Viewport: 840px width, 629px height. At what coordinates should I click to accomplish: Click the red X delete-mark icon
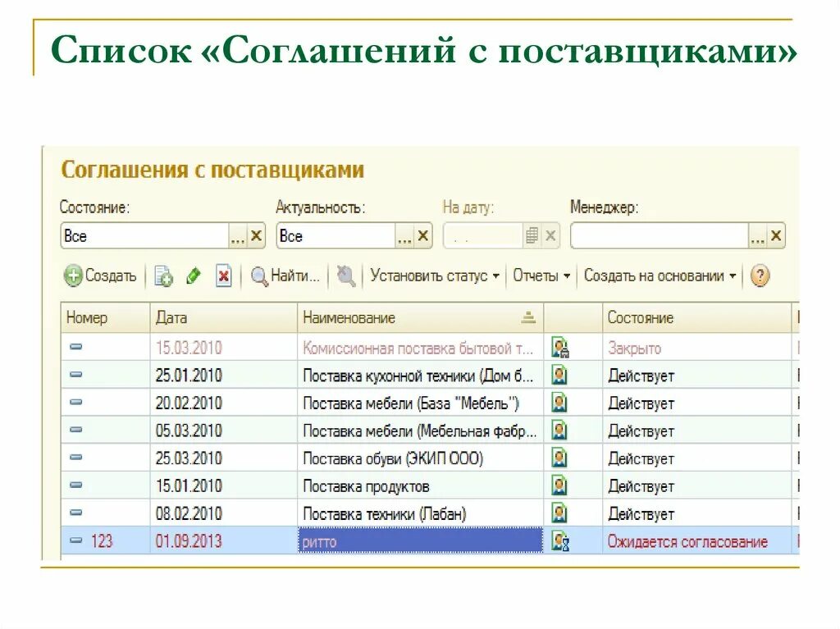(223, 276)
